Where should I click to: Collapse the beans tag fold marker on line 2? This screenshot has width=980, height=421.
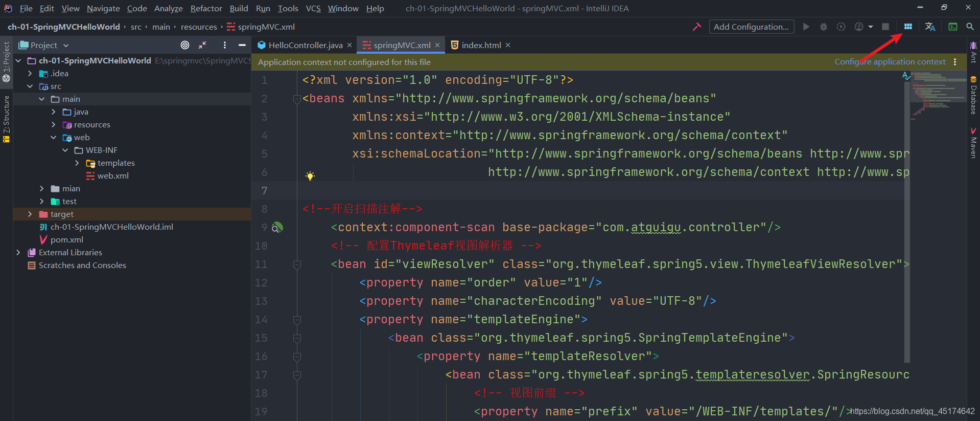point(297,99)
